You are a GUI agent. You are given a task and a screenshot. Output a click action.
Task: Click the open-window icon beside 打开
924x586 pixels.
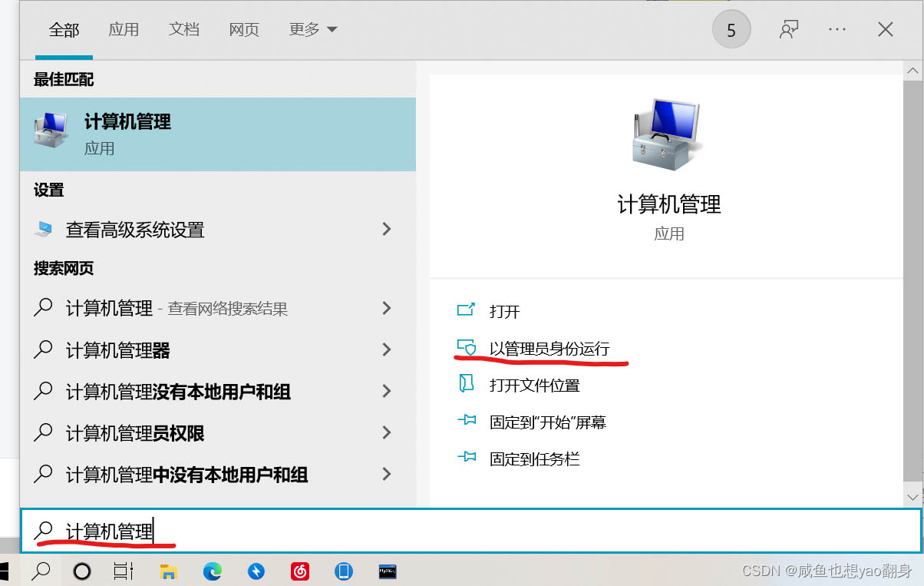pyautogui.click(x=466, y=310)
